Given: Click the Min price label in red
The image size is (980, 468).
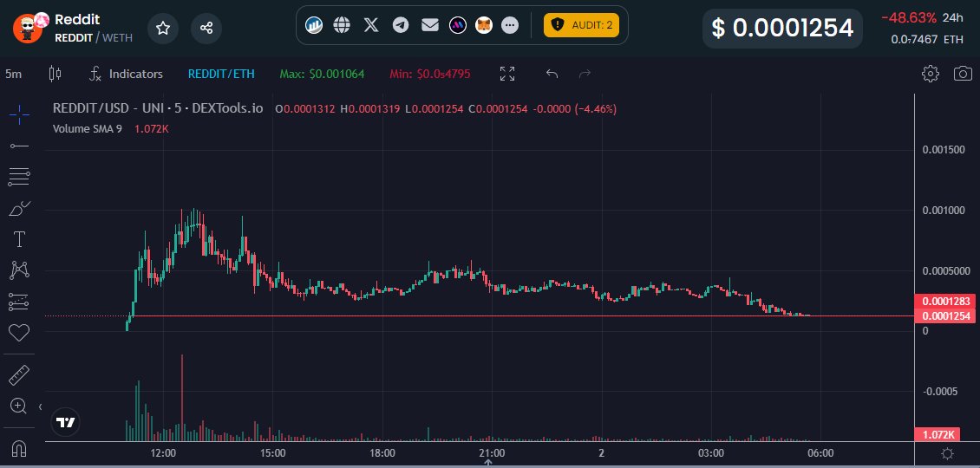Looking at the screenshot, I should (x=430, y=75).
